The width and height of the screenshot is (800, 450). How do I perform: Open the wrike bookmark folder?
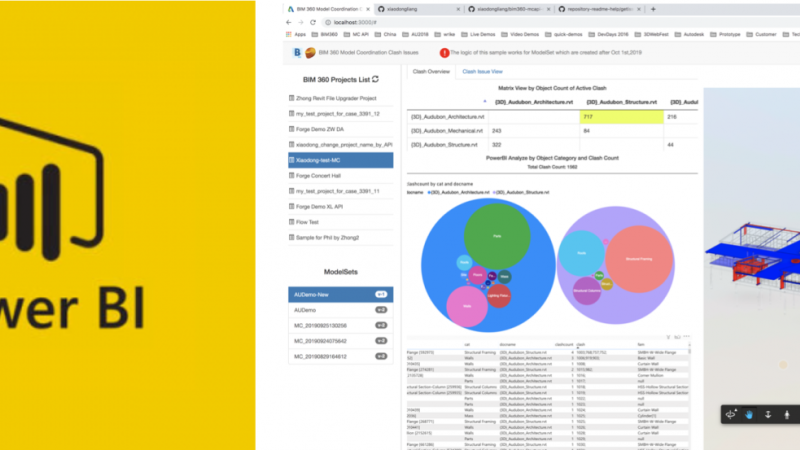point(445,34)
